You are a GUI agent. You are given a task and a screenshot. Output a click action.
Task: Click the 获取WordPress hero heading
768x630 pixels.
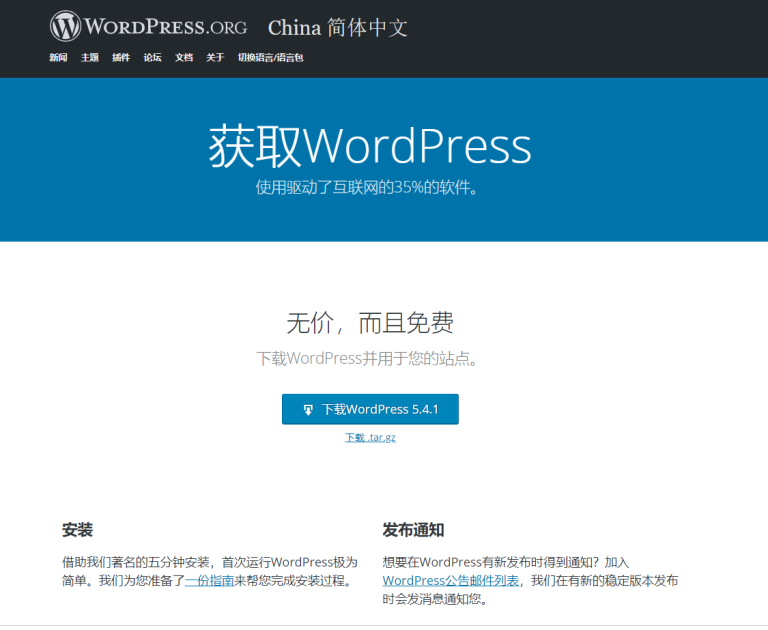[369, 147]
